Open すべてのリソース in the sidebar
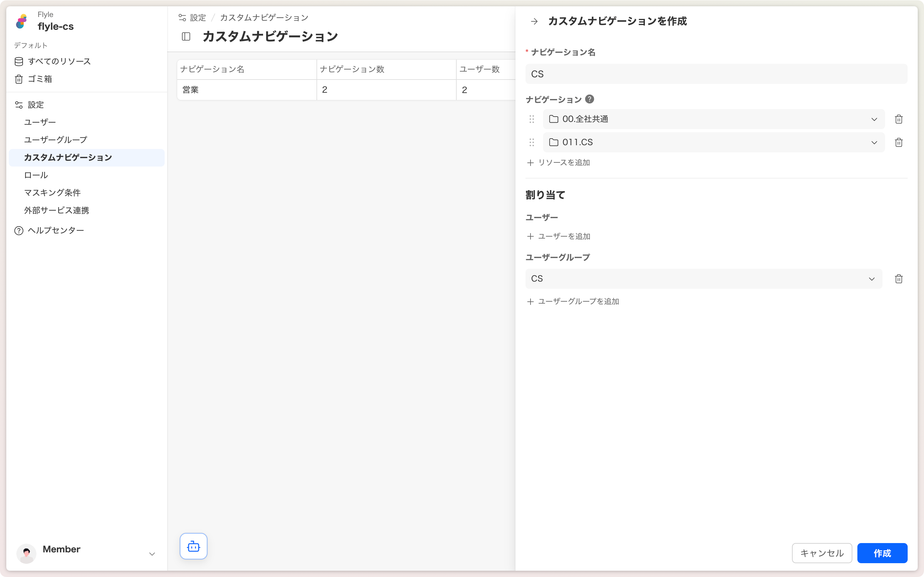 tap(59, 62)
